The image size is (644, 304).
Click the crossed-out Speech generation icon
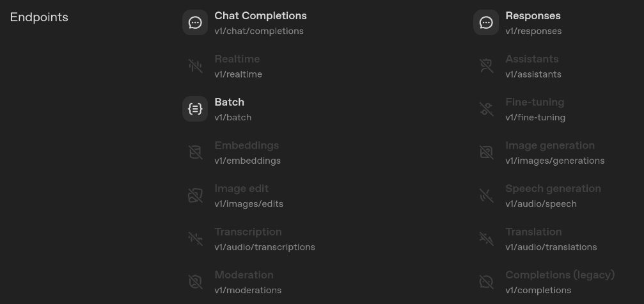click(x=486, y=196)
